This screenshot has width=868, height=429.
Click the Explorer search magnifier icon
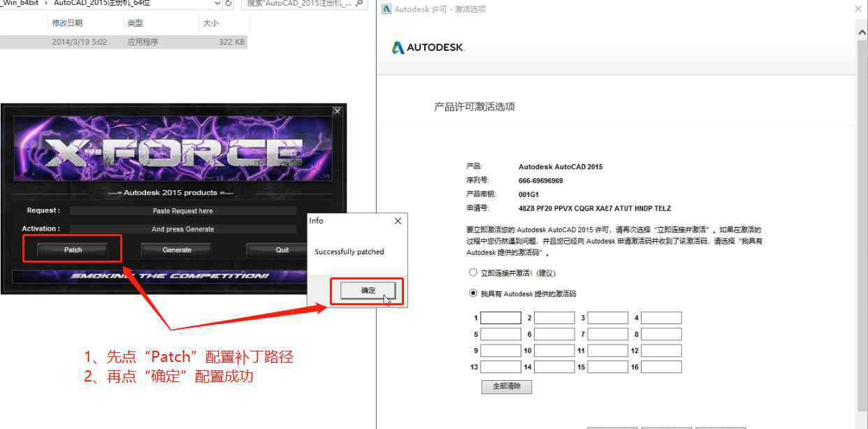(359, 3)
